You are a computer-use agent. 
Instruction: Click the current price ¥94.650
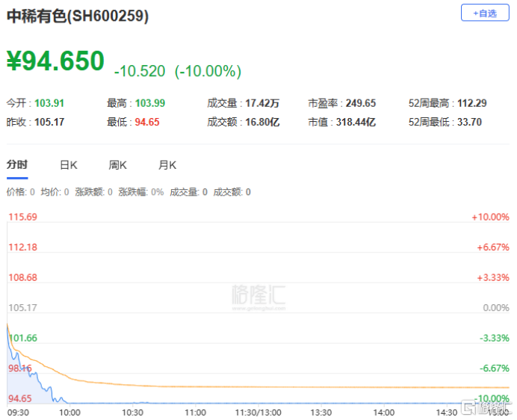point(55,62)
